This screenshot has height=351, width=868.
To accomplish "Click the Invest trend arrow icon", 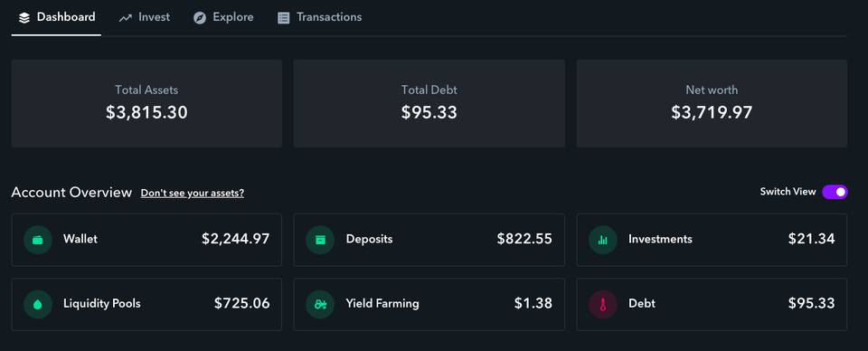I will 126,18.
